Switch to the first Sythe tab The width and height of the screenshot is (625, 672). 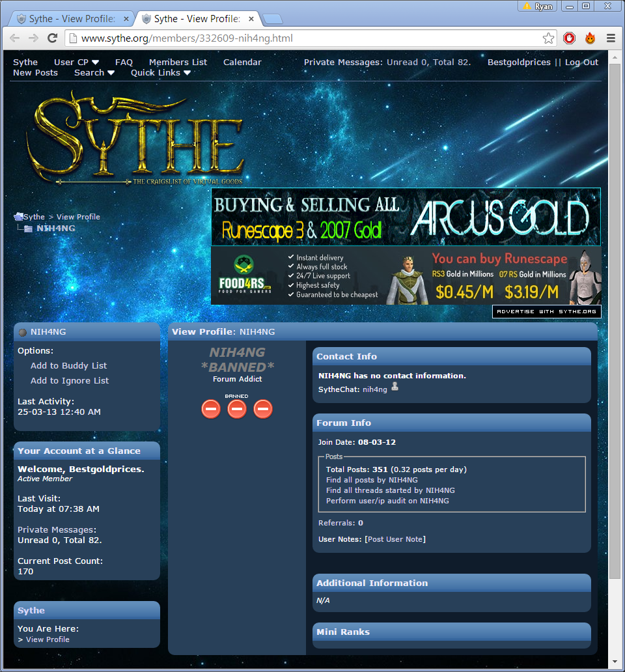[71, 19]
